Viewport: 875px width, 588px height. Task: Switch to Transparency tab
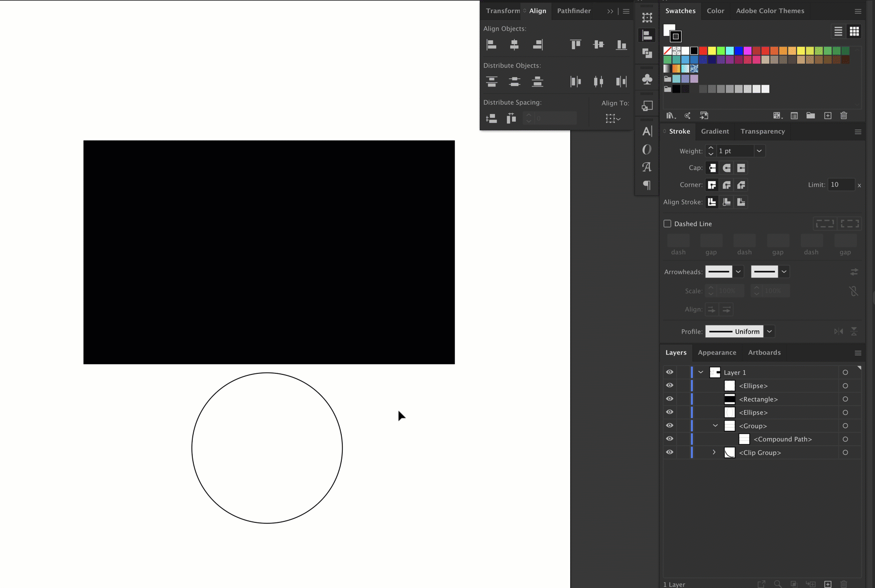(763, 131)
